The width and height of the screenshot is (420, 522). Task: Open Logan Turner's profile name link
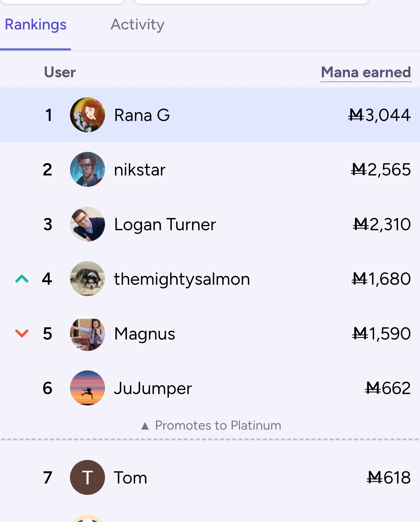(x=165, y=224)
